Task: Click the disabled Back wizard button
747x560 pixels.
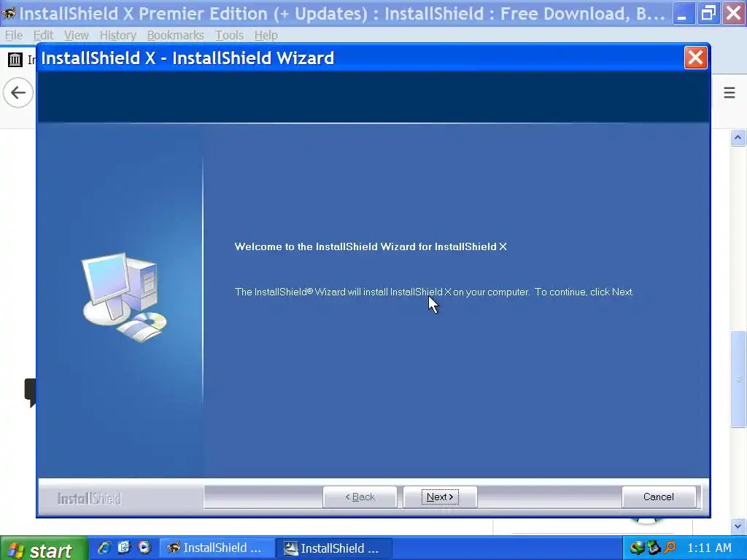Action: coord(360,497)
